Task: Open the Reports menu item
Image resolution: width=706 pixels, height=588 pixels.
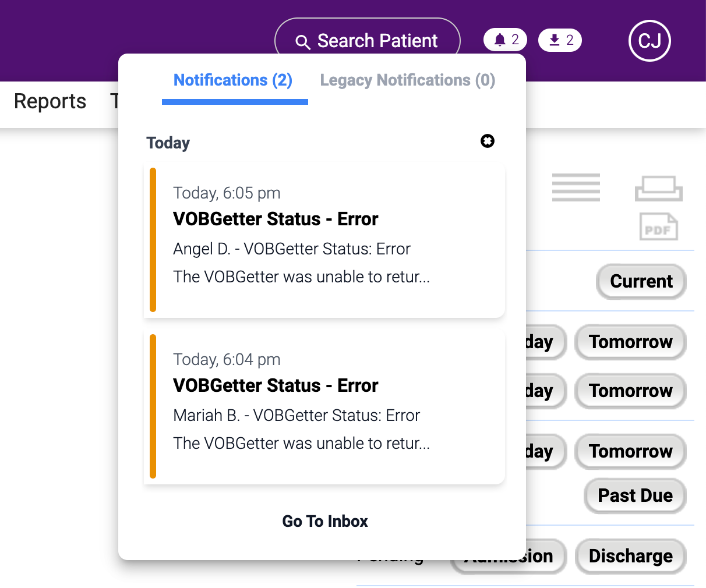Action: coord(50,101)
